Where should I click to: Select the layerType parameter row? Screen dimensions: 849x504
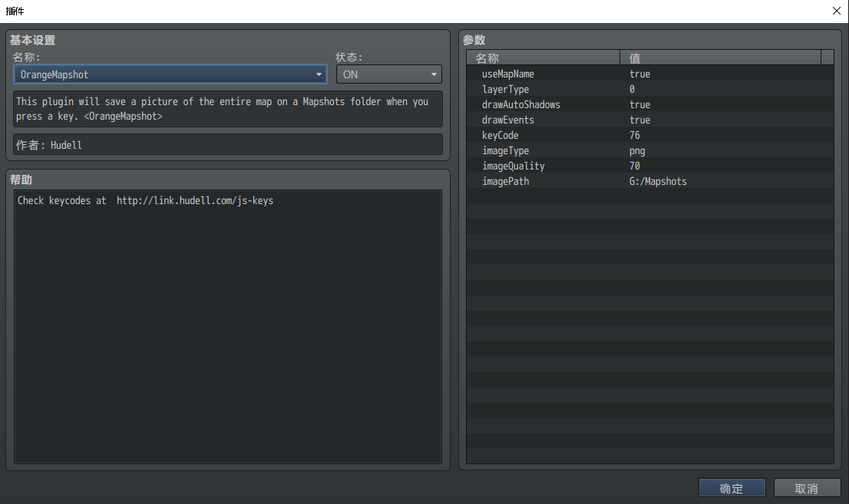click(649, 89)
